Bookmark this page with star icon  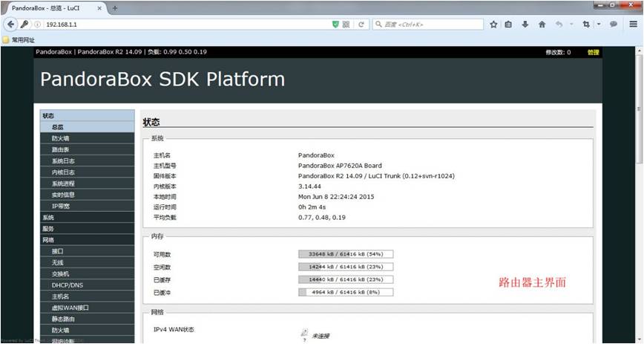click(x=493, y=25)
